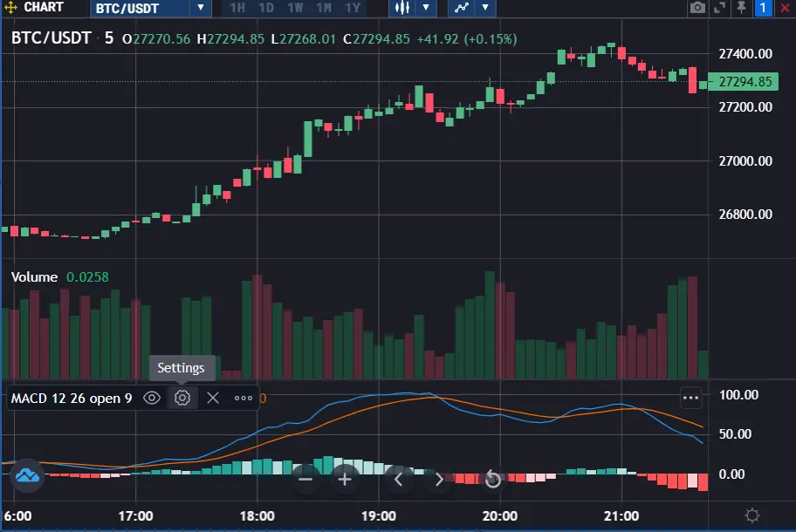
Task: Click the 18:00 time axis label
Action: (257, 516)
